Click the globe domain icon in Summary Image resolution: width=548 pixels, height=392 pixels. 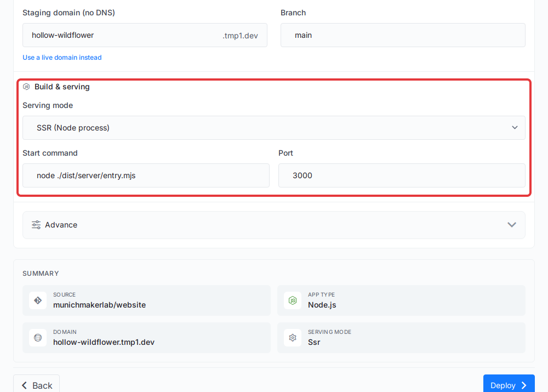pos(38,338)
